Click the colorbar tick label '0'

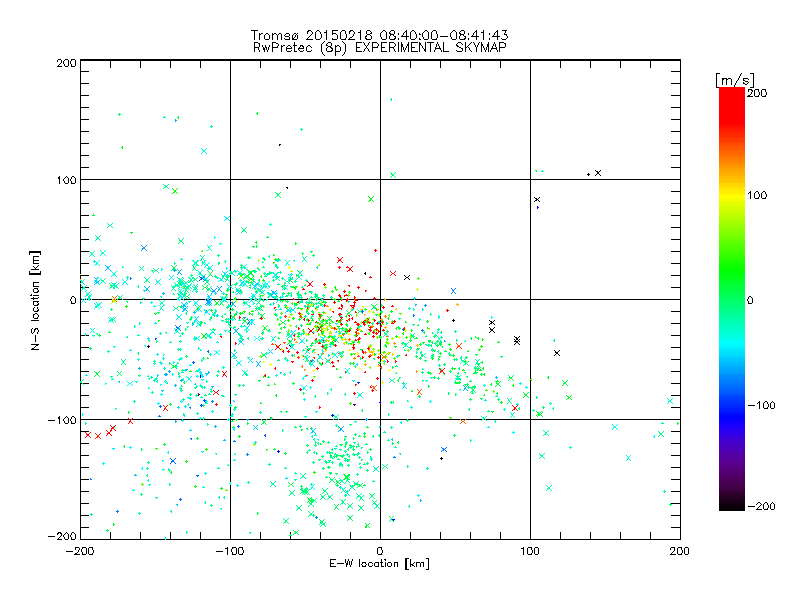(x=750, y=300)
